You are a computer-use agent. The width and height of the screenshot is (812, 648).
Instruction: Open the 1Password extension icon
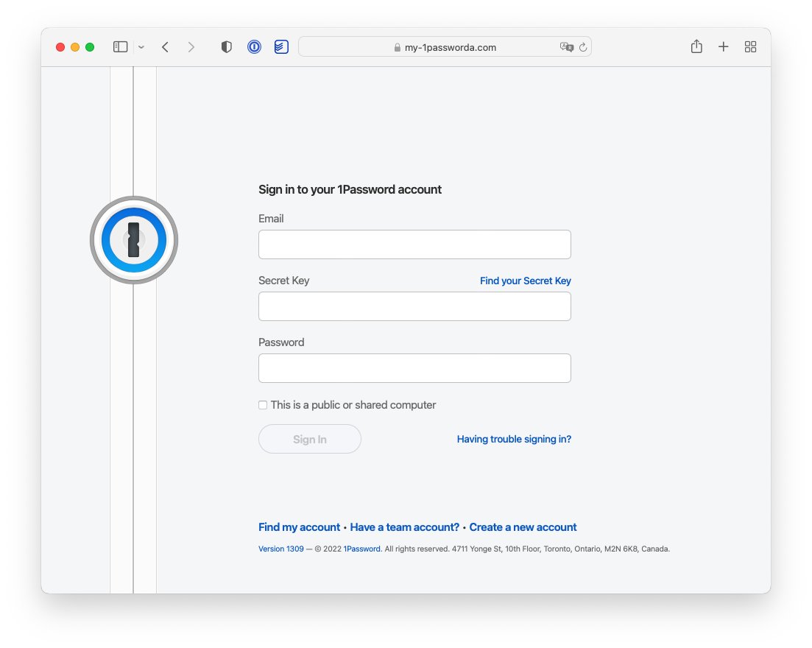[x=254, y=47]
